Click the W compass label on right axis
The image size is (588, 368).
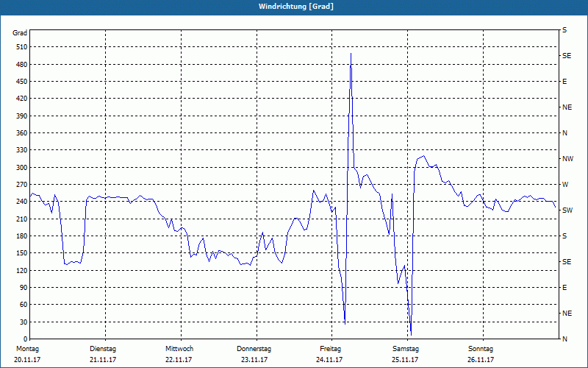(565, 185)
